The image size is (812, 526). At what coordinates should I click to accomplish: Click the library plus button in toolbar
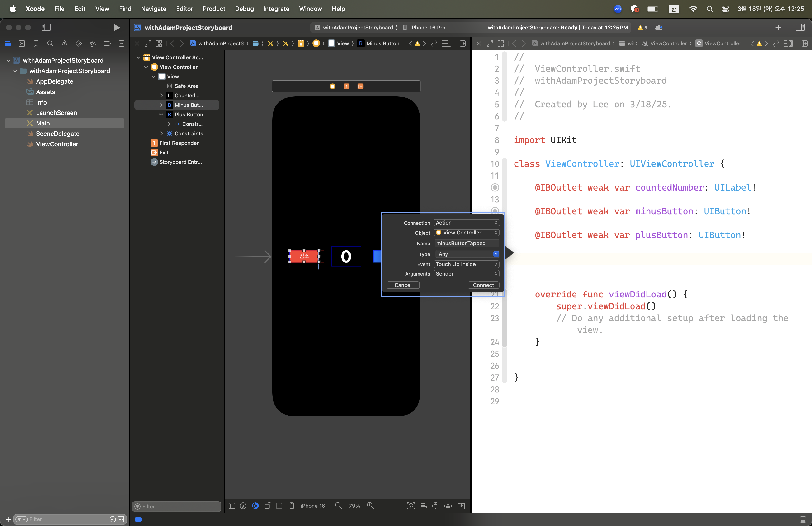click(x=778, y=28)
